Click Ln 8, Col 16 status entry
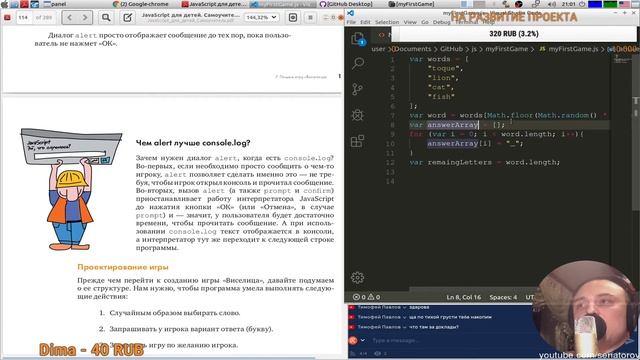The width and height of the screenshot is (640, 360). point(464,297)
